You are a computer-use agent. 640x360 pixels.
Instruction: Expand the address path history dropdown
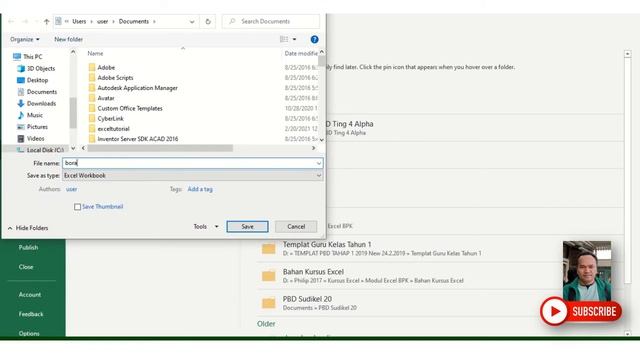point(192,22)
